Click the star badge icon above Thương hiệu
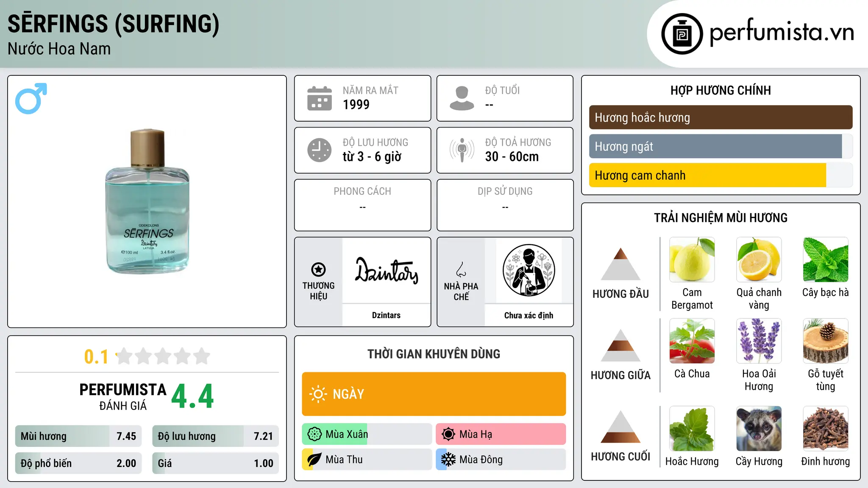868x488 pixels. (318, 269)
